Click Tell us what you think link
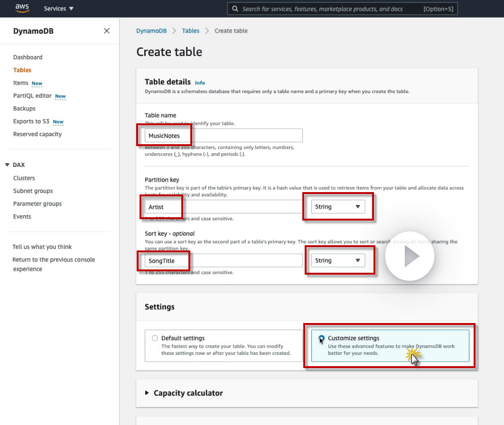 tap(42, 247)
